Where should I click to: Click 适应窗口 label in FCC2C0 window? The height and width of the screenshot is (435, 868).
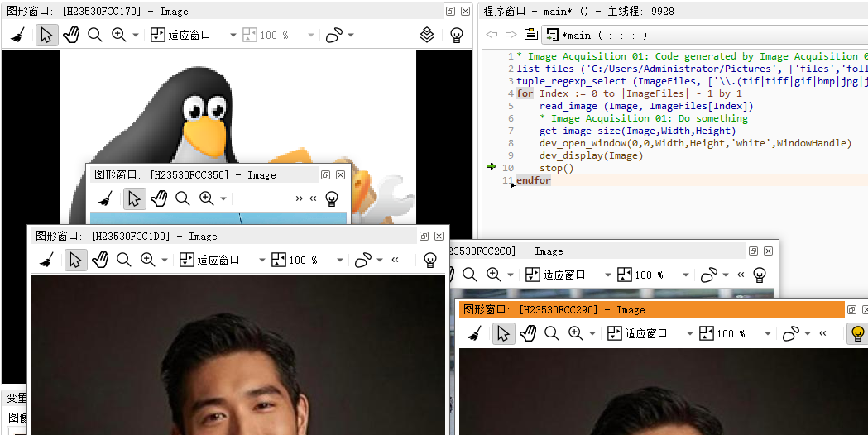(x=563, y=275)
